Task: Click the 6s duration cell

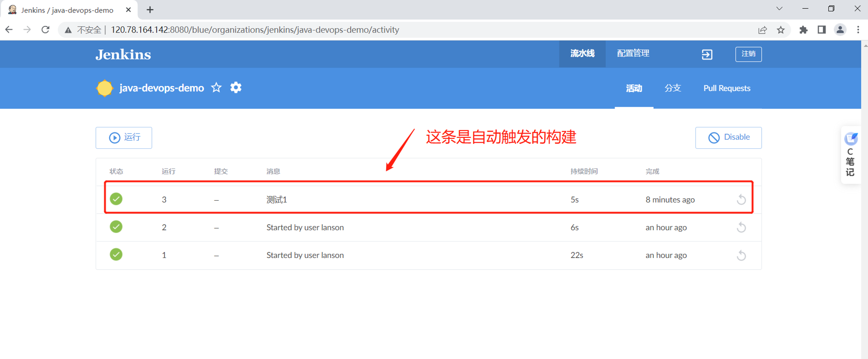Action: click(574, 227)
